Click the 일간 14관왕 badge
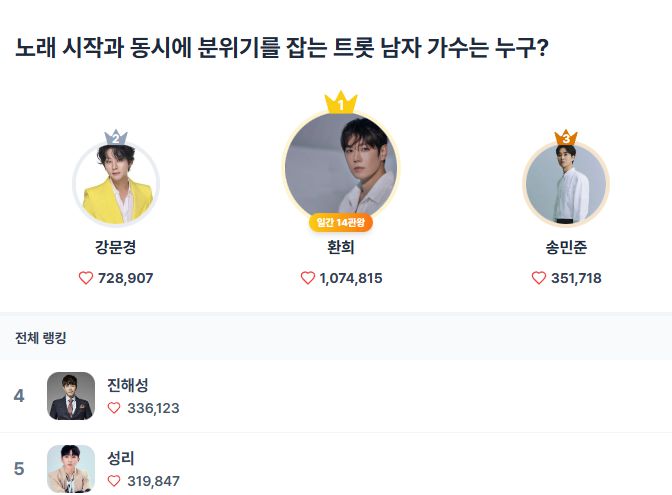The image size is (672, 495). [341, 222]
